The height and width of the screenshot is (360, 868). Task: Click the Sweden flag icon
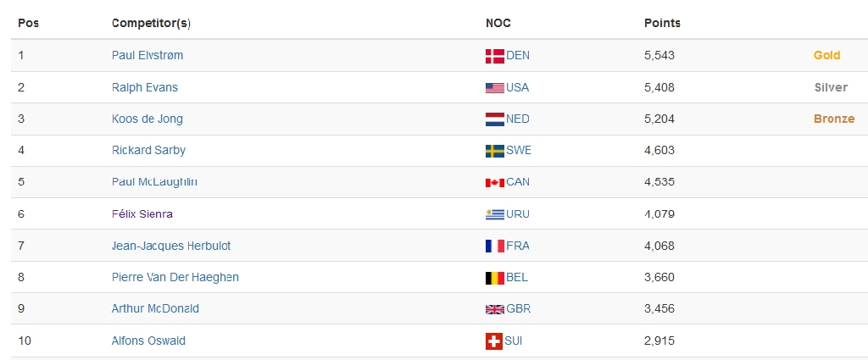point(494,151)
